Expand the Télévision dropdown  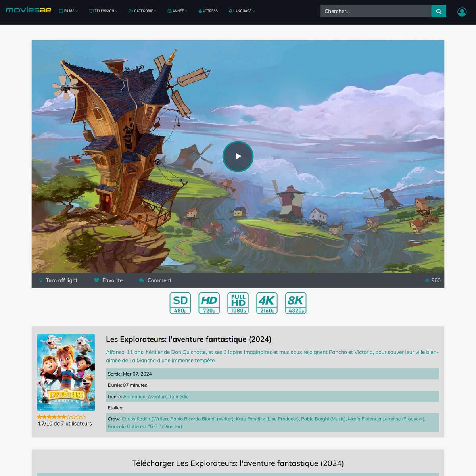pyautogui.click(x=103, y=11)
